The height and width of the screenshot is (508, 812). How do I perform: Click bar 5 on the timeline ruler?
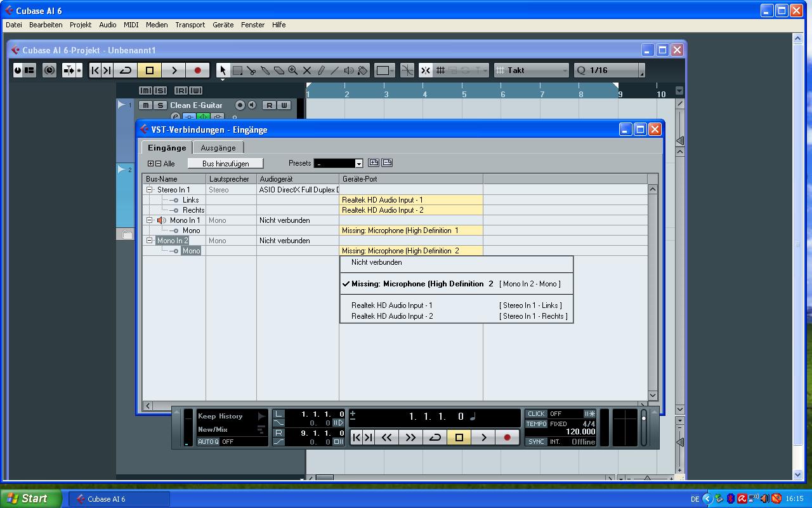(464, 94)
